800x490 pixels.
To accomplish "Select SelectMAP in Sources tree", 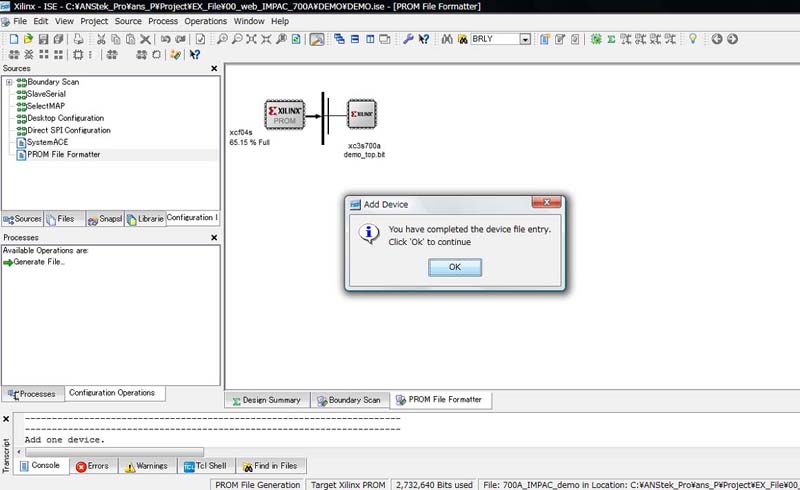I will [45, 106].
